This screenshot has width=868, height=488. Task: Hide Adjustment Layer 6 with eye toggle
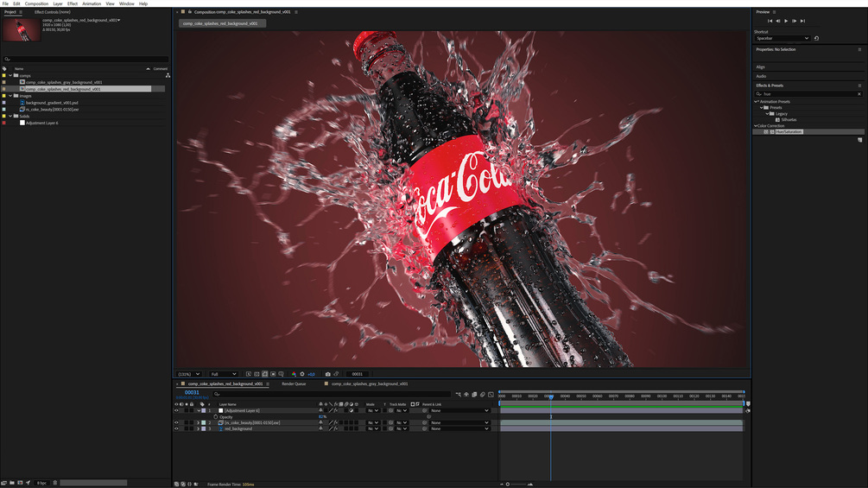click(176, 410)
